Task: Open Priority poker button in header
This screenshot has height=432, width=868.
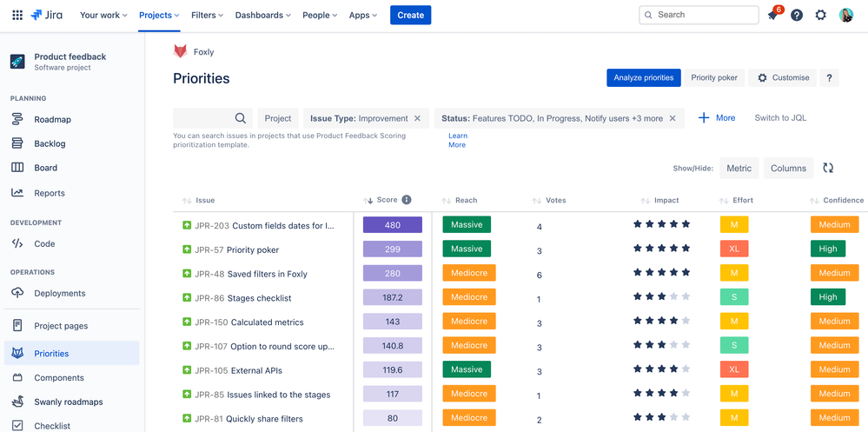Action: tap(714, 78)
